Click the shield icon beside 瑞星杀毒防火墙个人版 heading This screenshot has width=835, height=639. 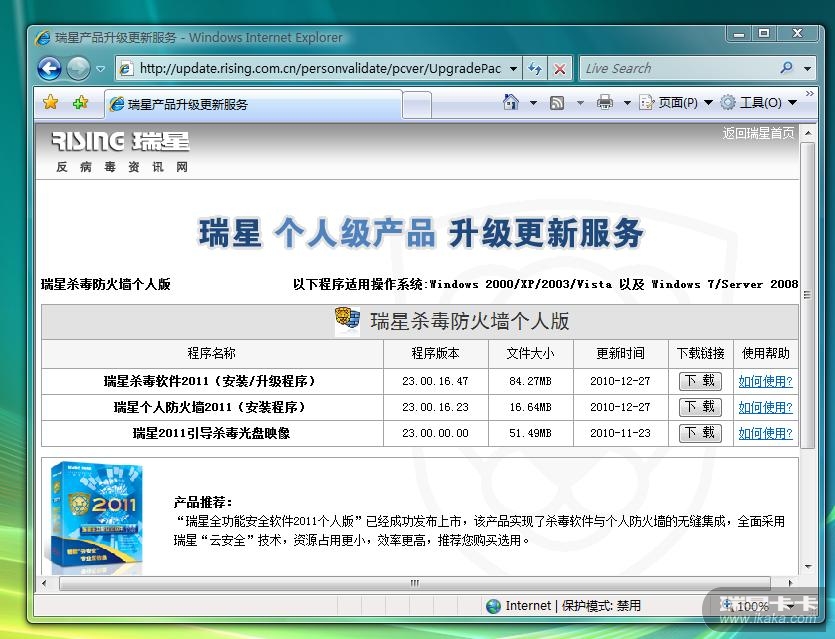point(347,321)
